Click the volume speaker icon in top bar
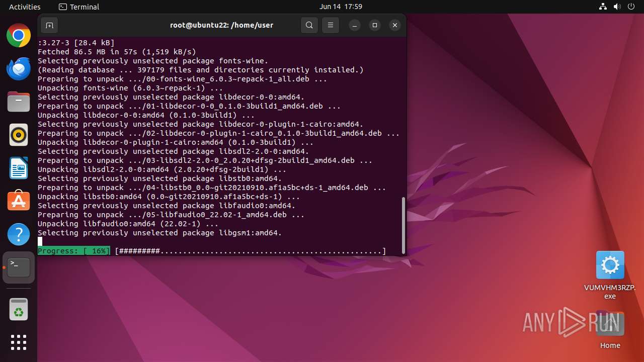The image size is (644, 362). point(617,7)
